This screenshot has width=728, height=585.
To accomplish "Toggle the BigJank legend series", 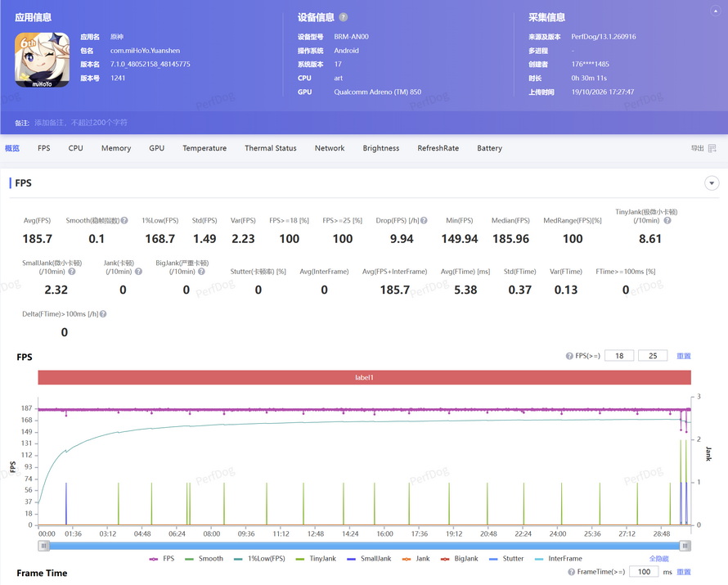I will point(459,559).
